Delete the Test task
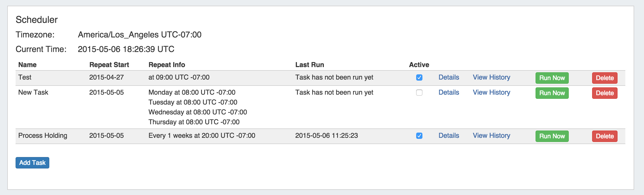Viewport: 644px width, 195px height. point(605,78)
